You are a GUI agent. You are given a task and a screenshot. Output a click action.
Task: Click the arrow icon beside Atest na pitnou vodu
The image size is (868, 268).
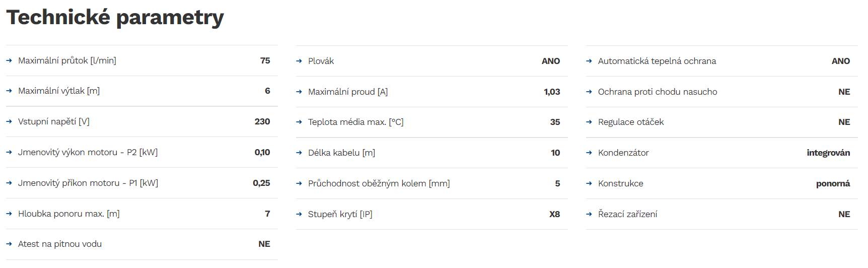pos(9,244)
